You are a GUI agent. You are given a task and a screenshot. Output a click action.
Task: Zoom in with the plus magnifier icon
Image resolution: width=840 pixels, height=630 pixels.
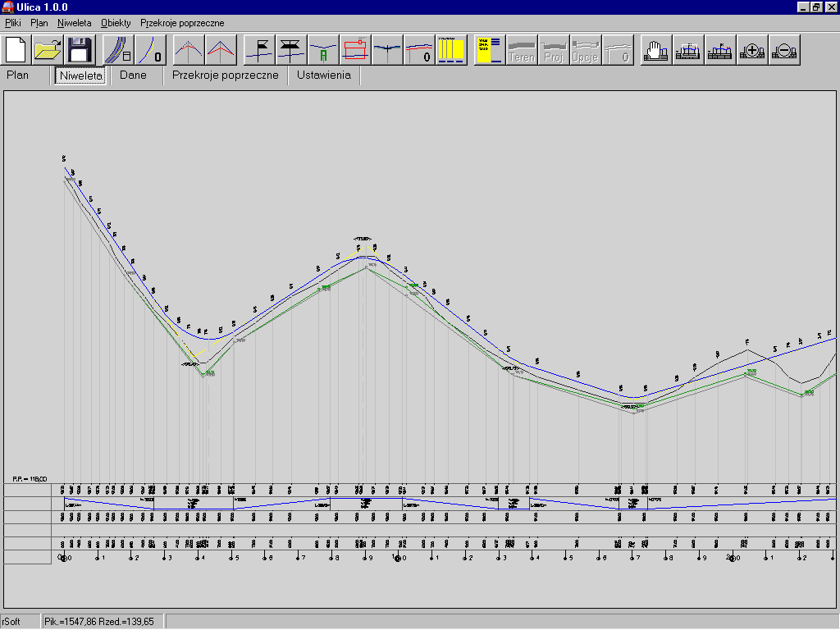pyautogui.click(x=752, y=50)
